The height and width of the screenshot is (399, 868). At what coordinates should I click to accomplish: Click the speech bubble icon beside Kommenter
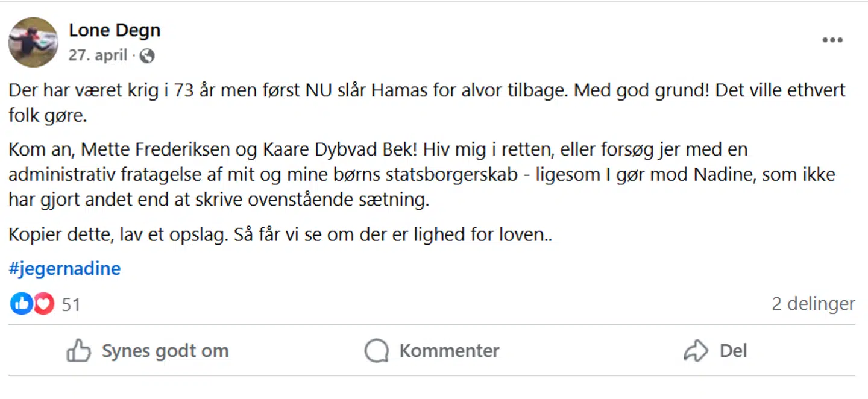click(376, 350)
